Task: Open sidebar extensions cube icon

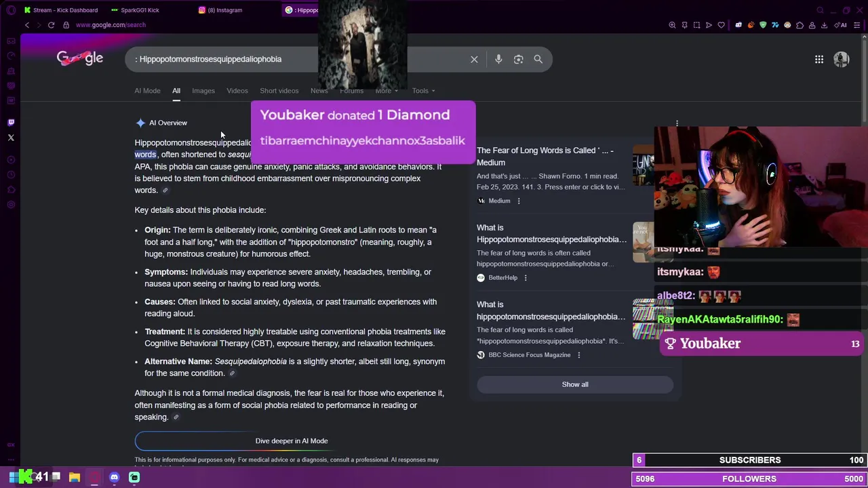Action: pos(11,190)
